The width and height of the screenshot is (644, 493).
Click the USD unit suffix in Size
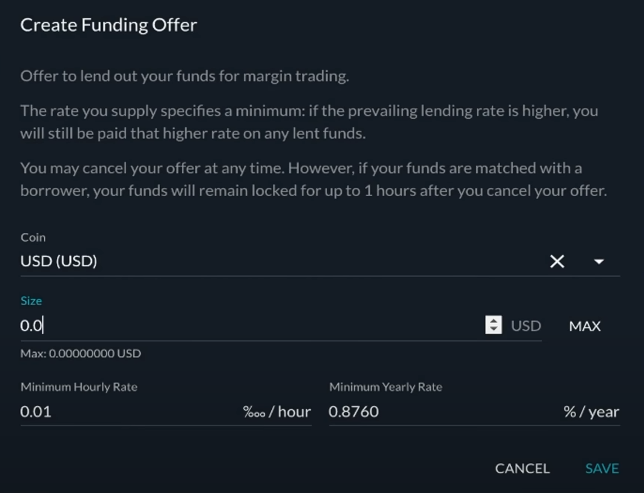526,326
